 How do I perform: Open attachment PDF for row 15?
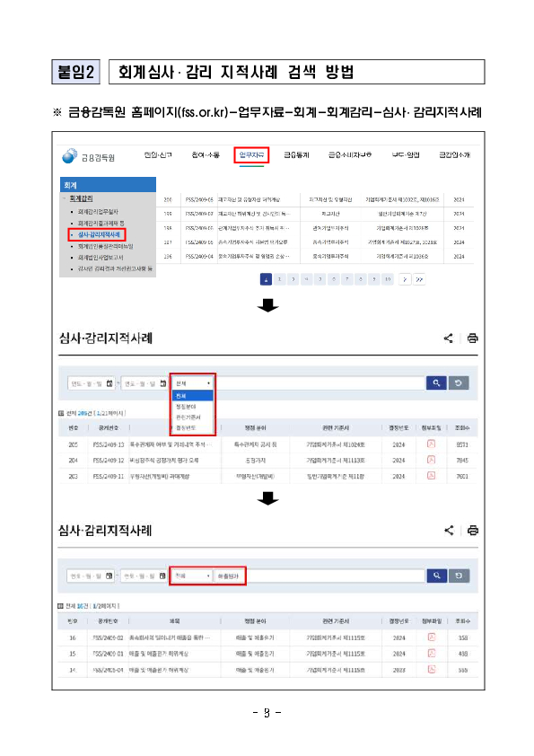coord(432,654)
